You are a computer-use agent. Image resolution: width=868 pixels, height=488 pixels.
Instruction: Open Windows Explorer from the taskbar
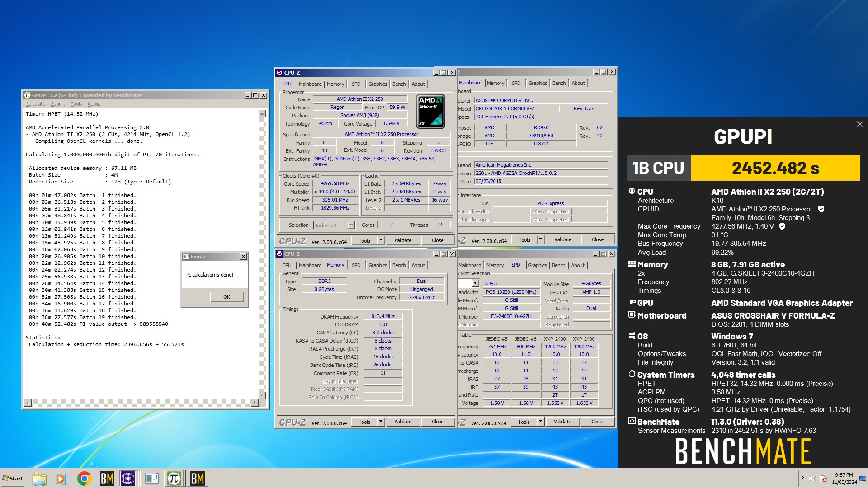[x=39, y=479]
